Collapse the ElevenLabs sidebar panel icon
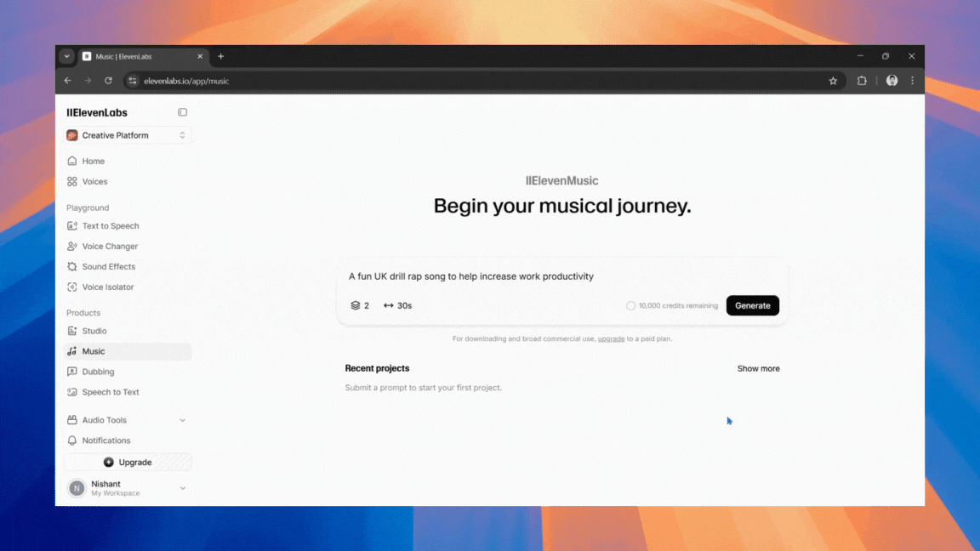 click(183, 112)
